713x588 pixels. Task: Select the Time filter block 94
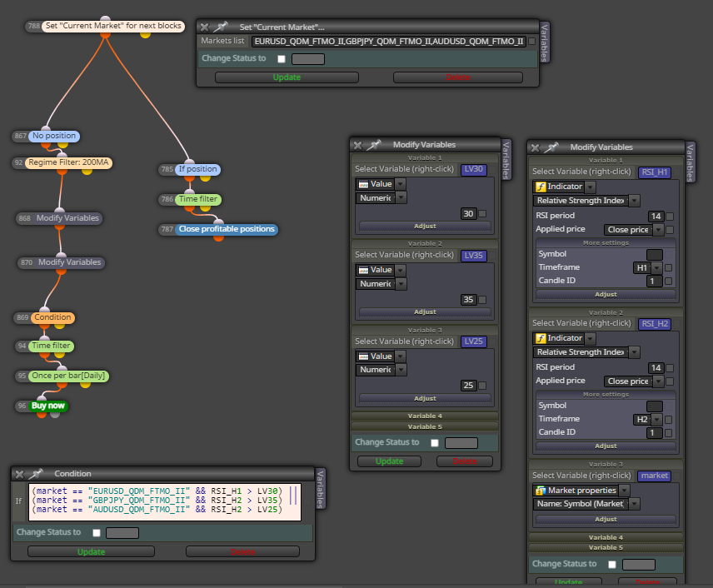click(x=51, y=346)
